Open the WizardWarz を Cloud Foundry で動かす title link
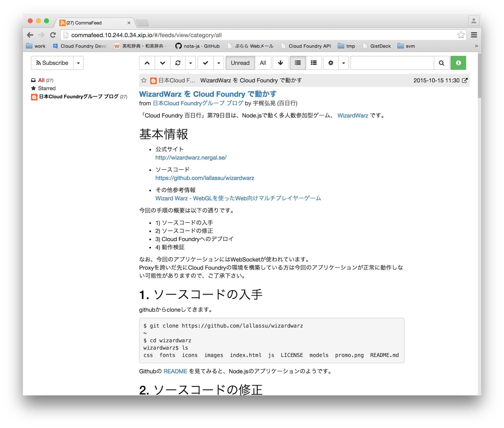Screen dimensions: 504x428 [208, 94]
